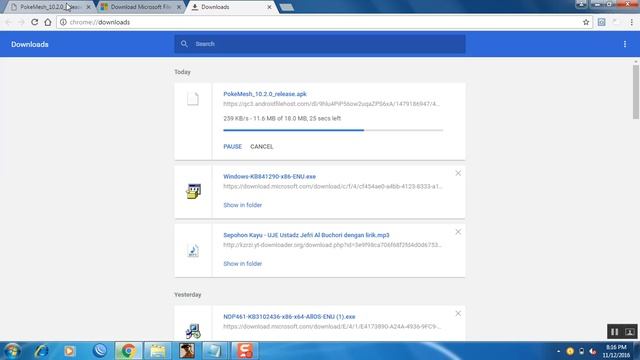Open the file explorer taskbar icon
The width and height of the screenshot is (640, 360).
158,351
